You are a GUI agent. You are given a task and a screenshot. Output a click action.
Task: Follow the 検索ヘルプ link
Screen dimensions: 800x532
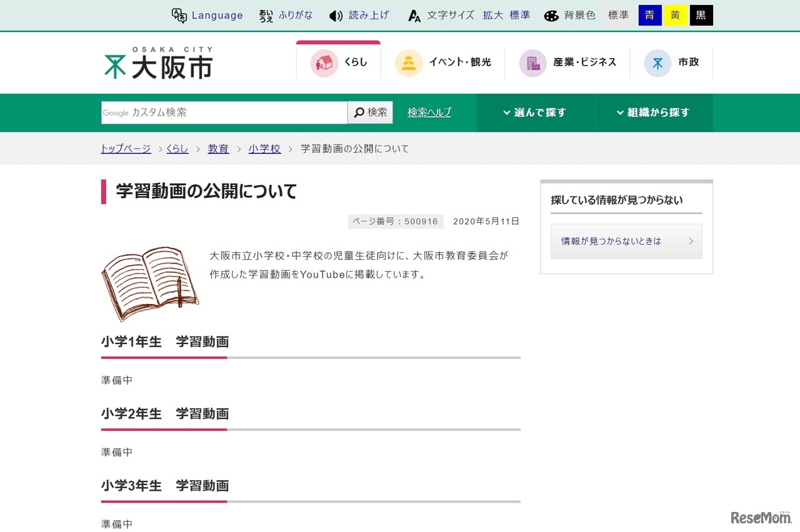[428, 112]
